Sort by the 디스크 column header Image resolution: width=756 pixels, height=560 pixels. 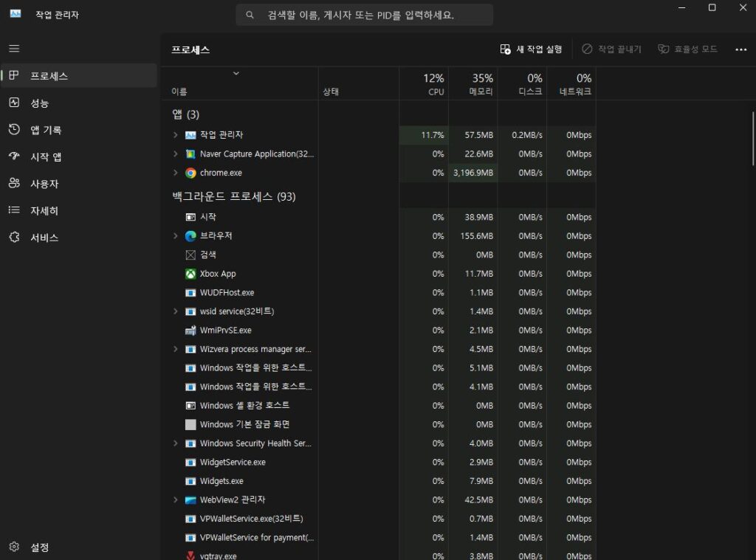coord(522,84)
